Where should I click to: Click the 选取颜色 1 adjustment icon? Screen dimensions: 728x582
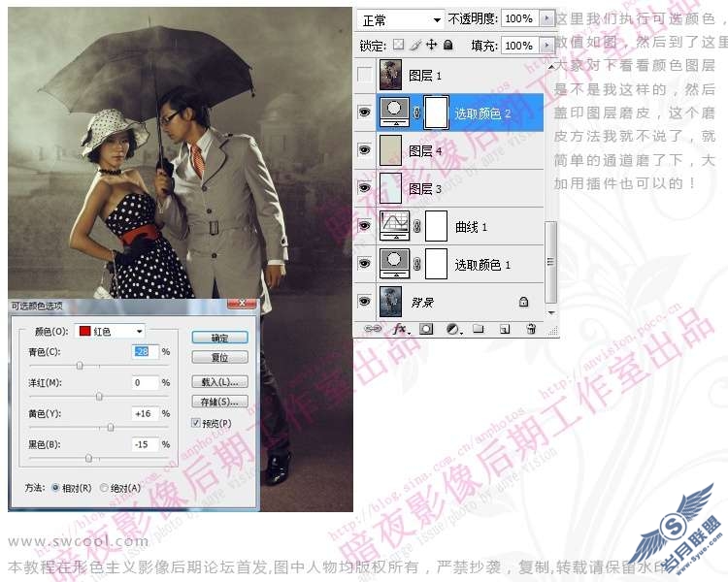click(x=395, y=263)
